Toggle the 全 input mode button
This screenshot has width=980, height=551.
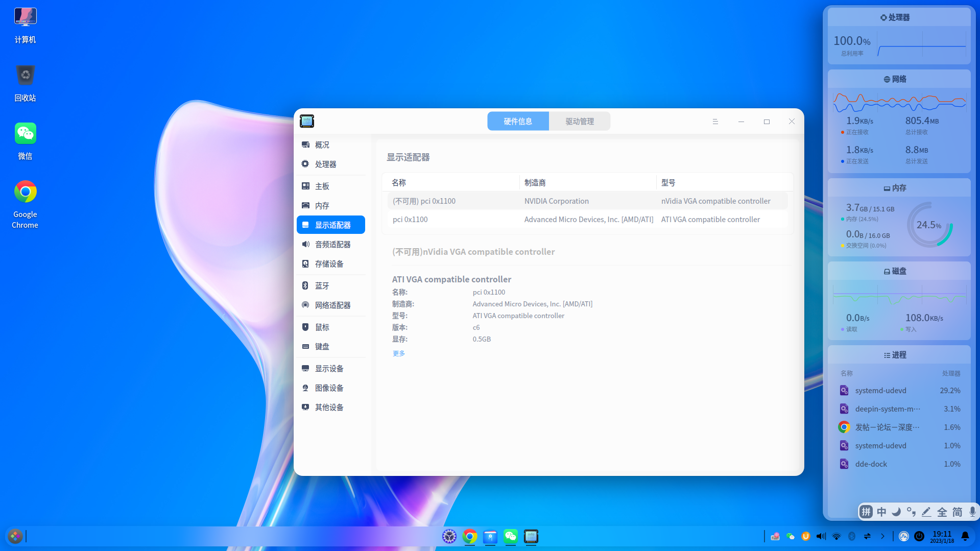942,512
